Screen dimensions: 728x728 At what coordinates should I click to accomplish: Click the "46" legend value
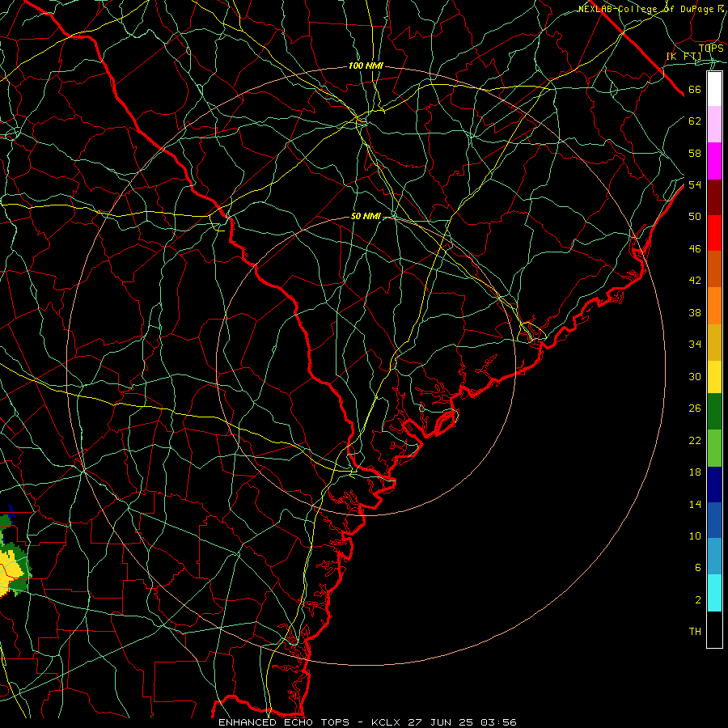(x=695, y=249)
